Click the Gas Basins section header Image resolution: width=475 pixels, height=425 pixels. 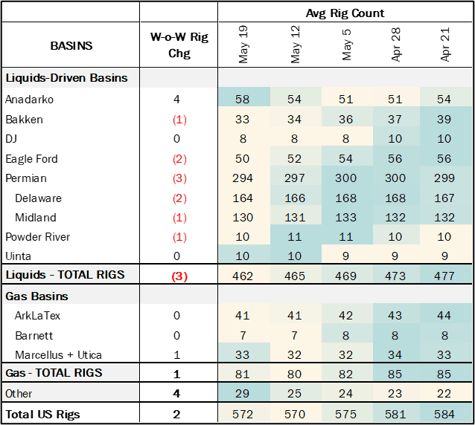tap(37, 296)
